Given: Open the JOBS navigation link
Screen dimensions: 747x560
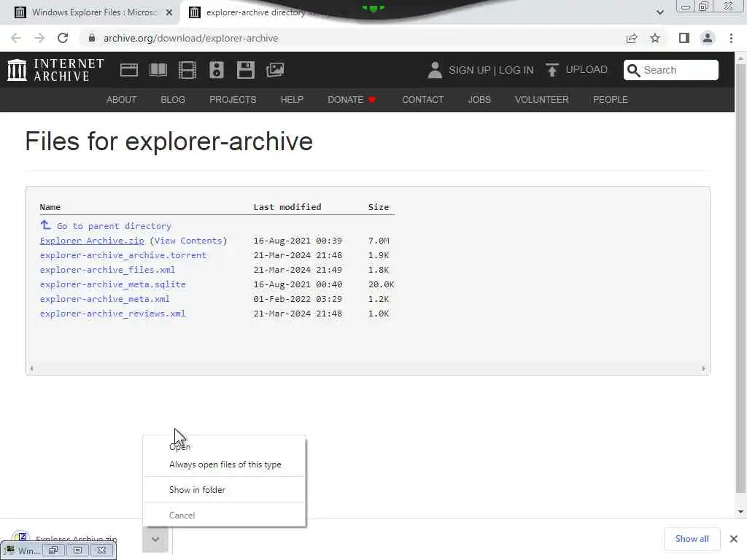Looking at the screenshot, I should click(479, 99).
